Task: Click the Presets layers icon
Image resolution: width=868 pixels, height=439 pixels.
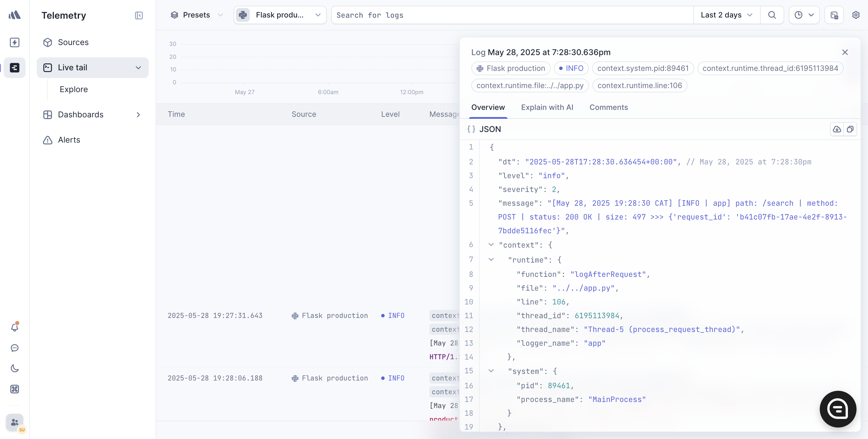Action: pyautogui.click(x=174, y=15)
